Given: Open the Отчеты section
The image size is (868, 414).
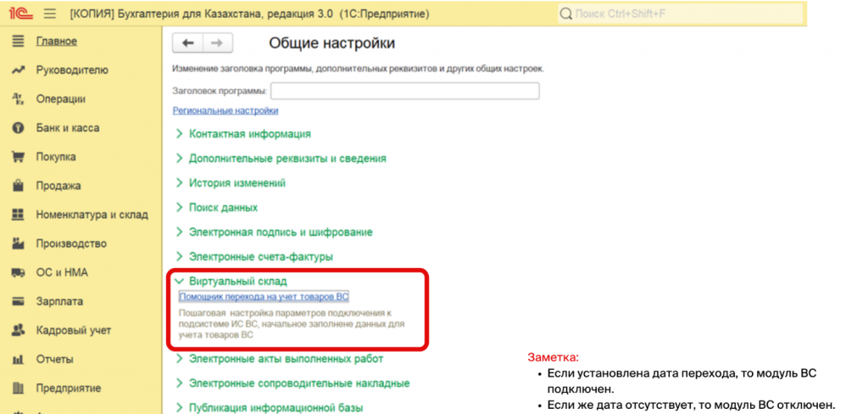Looking at the screenshot, I should [x=54, y=359].
